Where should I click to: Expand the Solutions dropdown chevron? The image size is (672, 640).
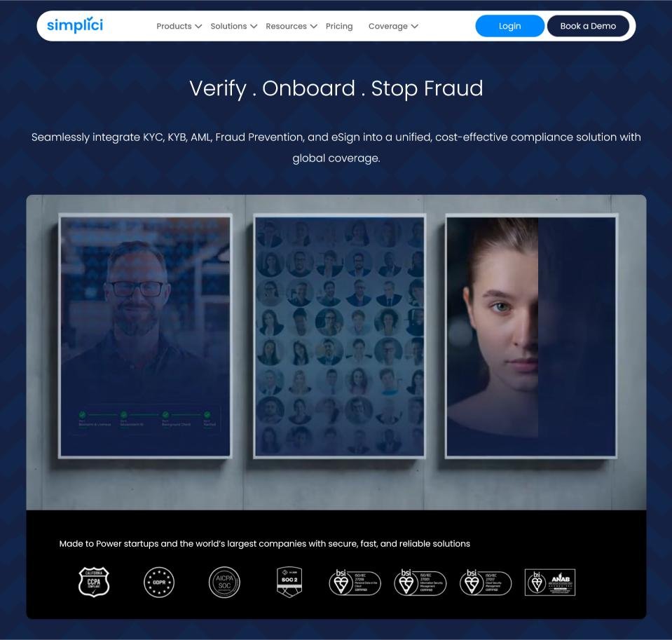point(254,27)
